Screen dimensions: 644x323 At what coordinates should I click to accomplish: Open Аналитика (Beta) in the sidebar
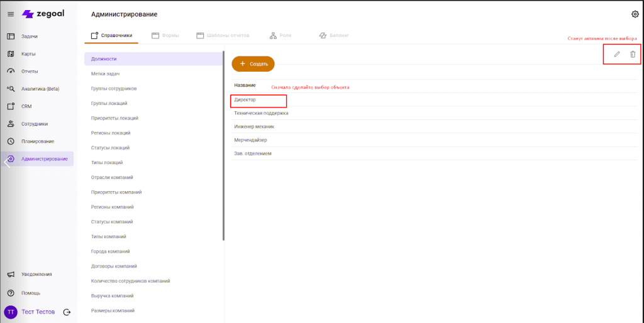pos(40,89)
